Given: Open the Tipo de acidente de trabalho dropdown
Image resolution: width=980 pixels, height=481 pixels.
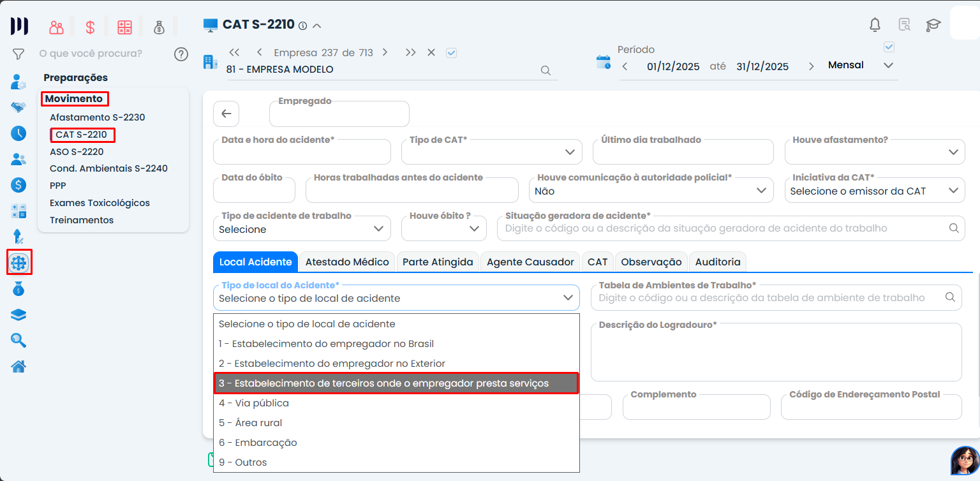Looking at the screenshot, I should click(302, 228).
